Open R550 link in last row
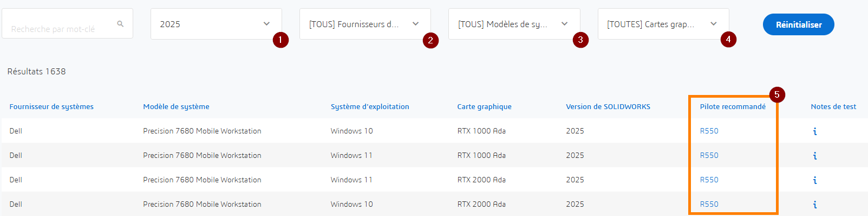868x216 pixels. 709,204
